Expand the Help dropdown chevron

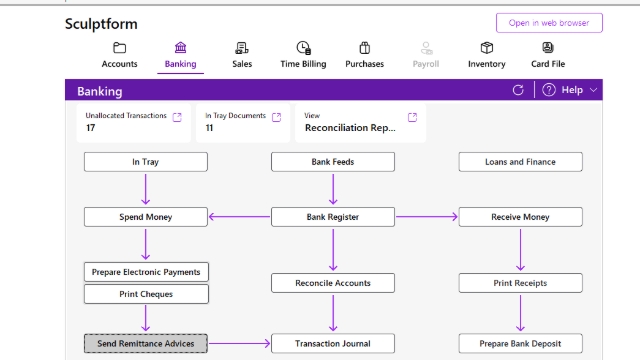593,90
